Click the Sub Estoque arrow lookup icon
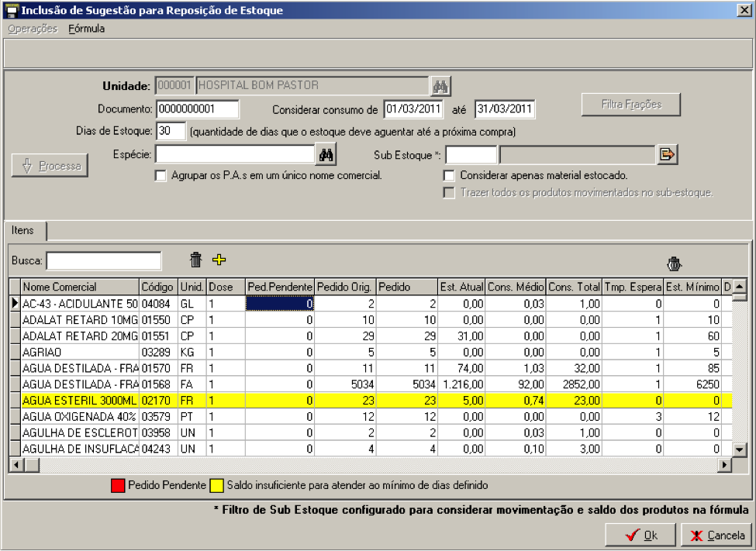Image resolution: width=756 pixels, height=551 pixels. [668, 155]
